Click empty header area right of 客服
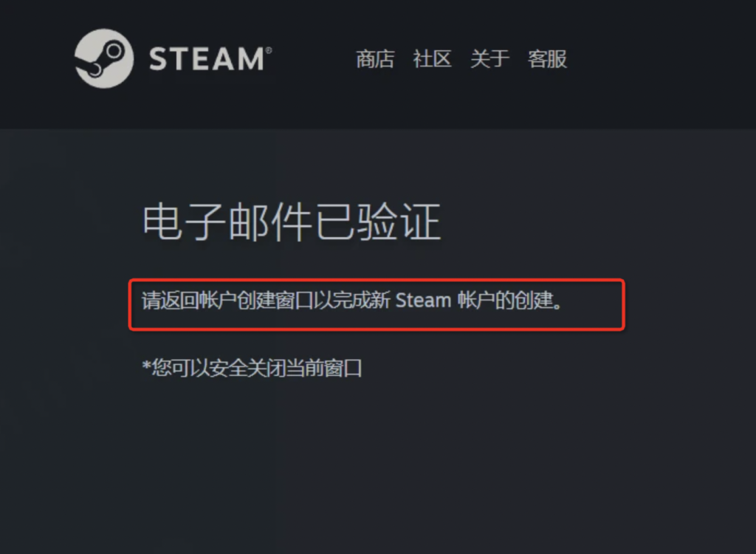The image size is (756, 554). 661,59
